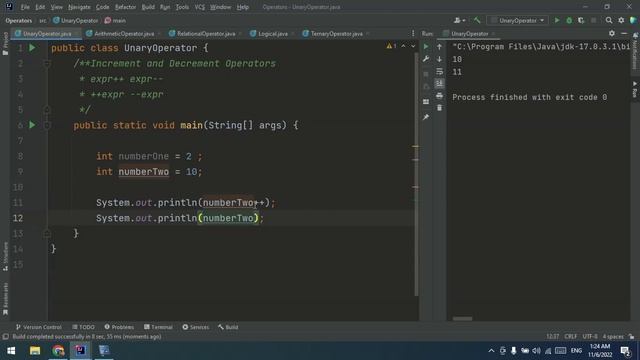Open the Windows Start menu

tap(11, 351)
